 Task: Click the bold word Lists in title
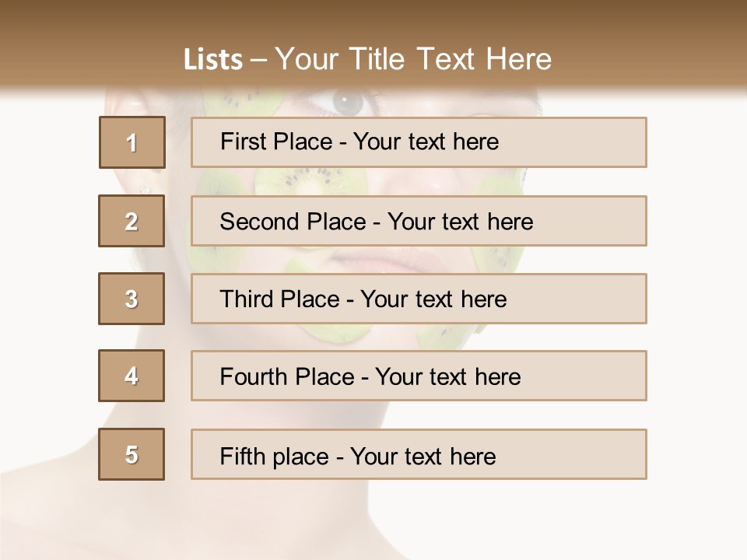click(x=213, y=59)
